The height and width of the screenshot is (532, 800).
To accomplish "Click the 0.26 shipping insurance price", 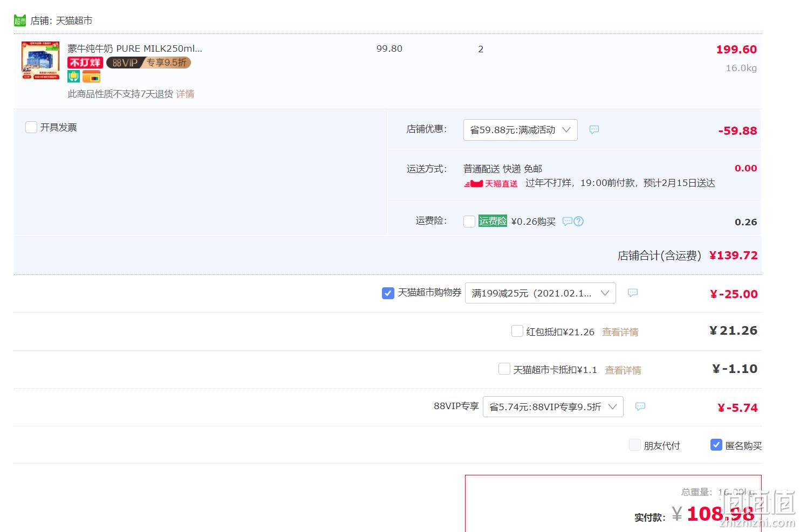I will pos(746,222).
